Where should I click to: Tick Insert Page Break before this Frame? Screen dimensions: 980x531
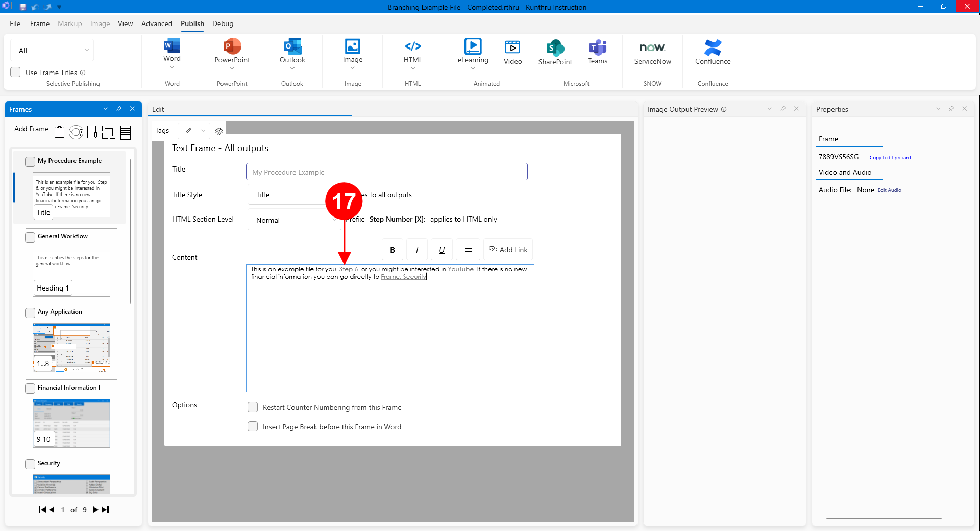pyautogui.click(x=253, y=426)
